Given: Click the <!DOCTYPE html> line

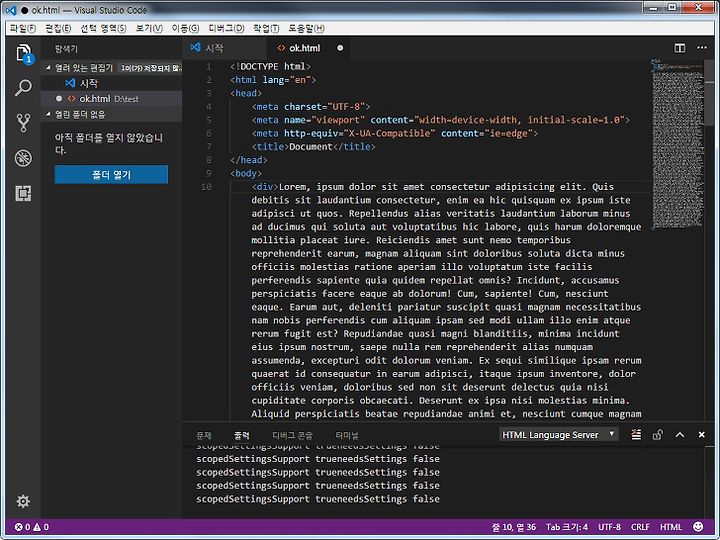Looking at the screenshot, I should pos(270,67).
